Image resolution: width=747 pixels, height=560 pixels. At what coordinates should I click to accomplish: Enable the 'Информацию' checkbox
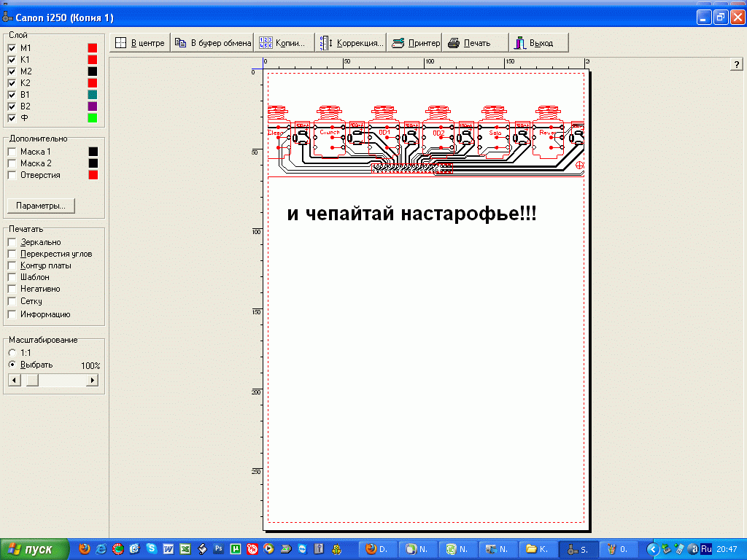(12, 314)
